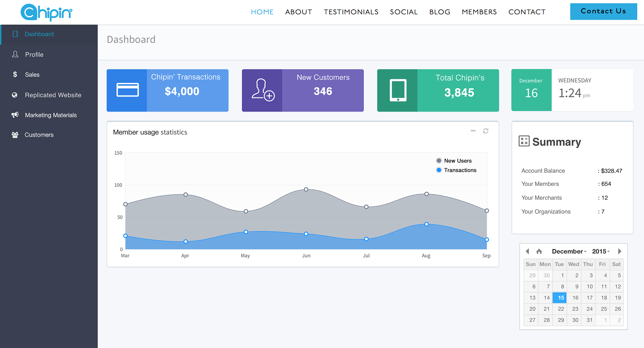Open the 2015 year dropdown
The image size is (644, 348).
click(x=601, y=252)
